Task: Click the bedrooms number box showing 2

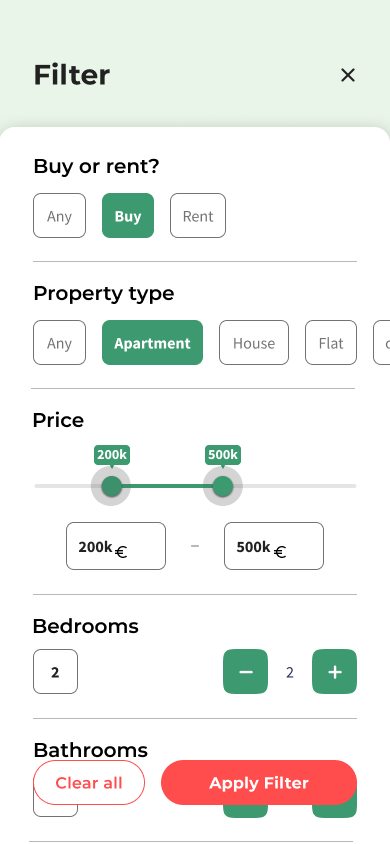Action: (55, 672)
